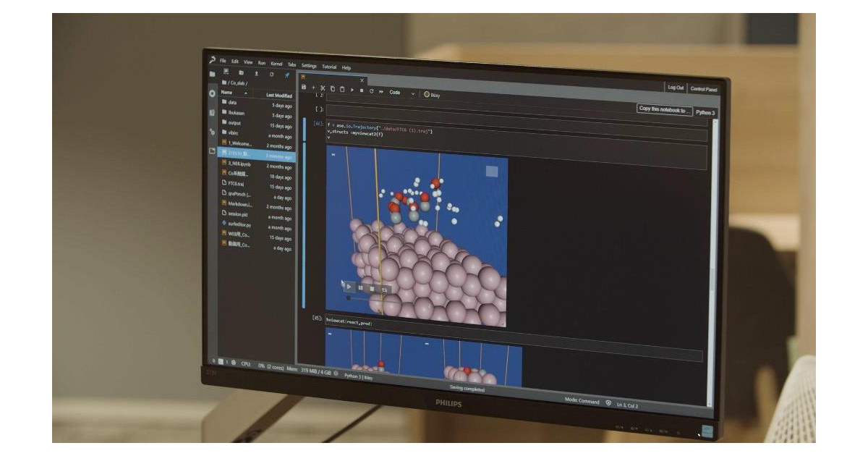The width and height of the screenshot is (868, 456).
Task: Click the new folder icon in file browser
Action: coord(241,72)
